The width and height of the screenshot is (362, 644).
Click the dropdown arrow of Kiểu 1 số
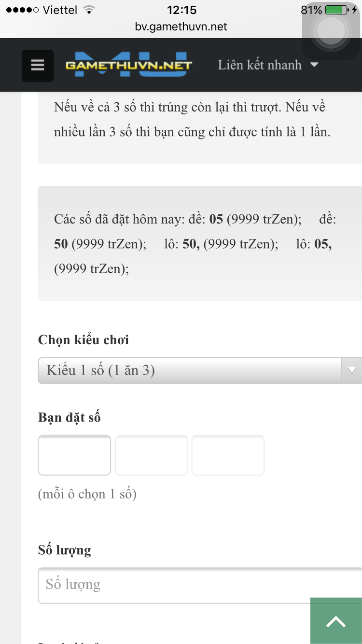[352, 371]
